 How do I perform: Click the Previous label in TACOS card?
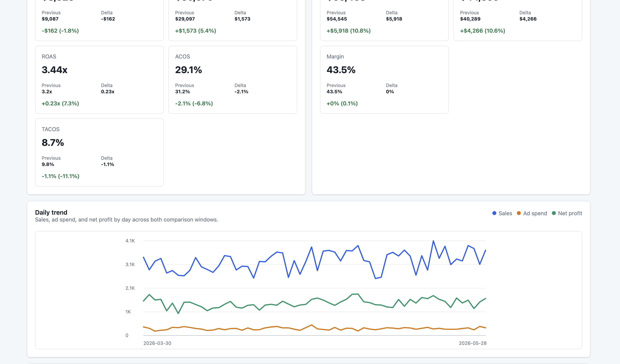51,158
